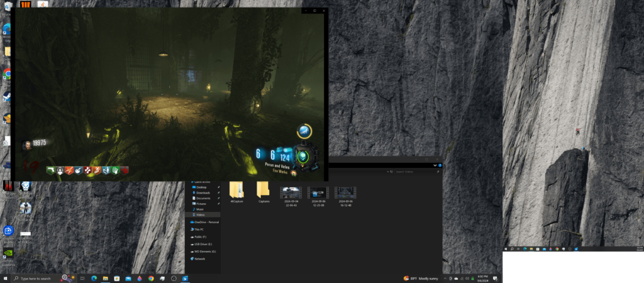Launch Microsoft Store from taskbar

116,278
